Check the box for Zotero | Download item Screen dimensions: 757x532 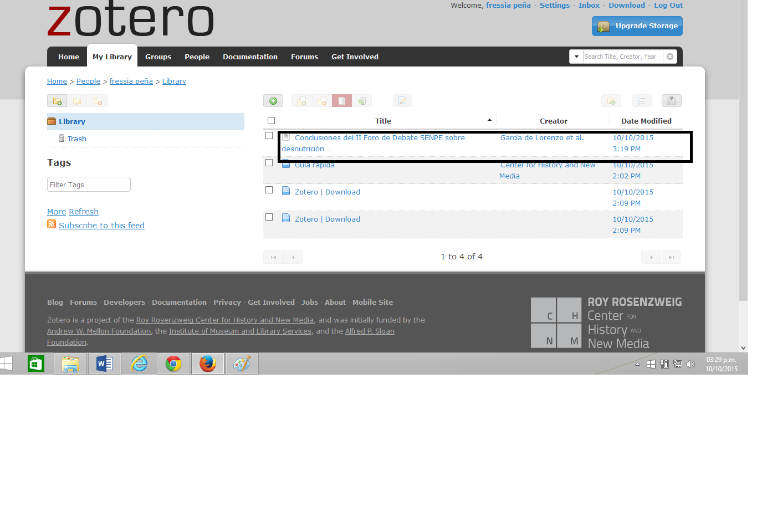tap(269, 190)
